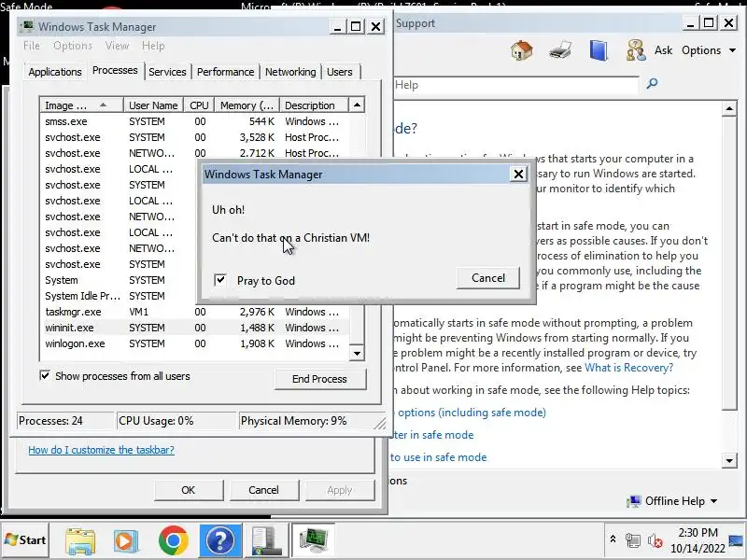This screenshot has height=560, width=747.
Task: Click the search magnifier icon in Help window
Action: [x=651, y=84]
